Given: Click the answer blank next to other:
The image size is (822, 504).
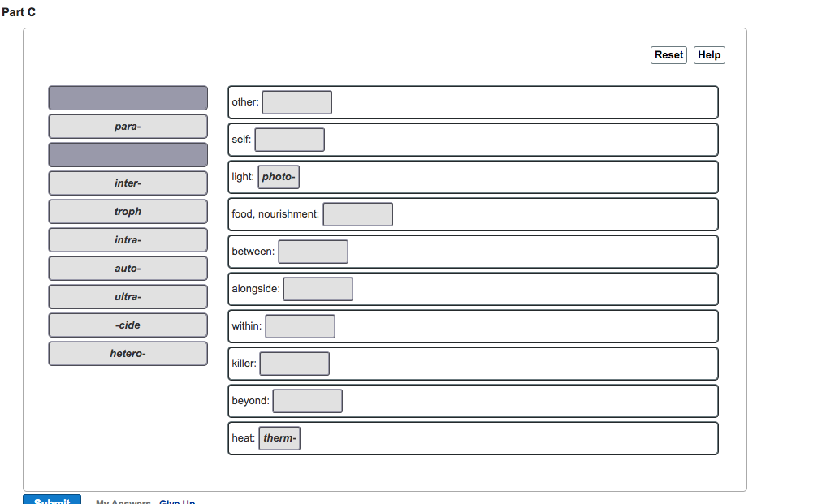Looking at the screenshot, I should pos(296,101).
